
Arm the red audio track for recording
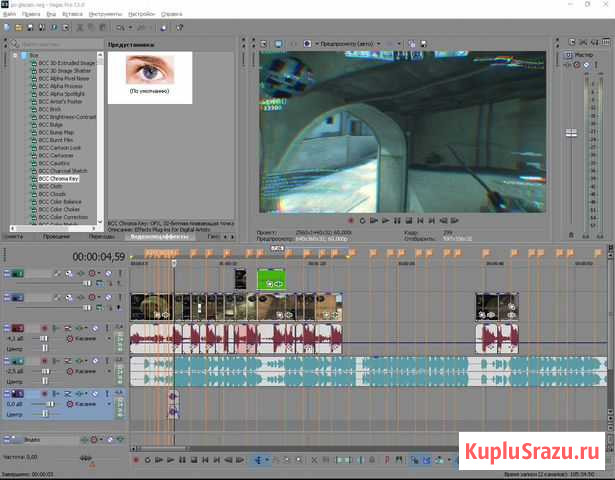(x=45, y=328)
